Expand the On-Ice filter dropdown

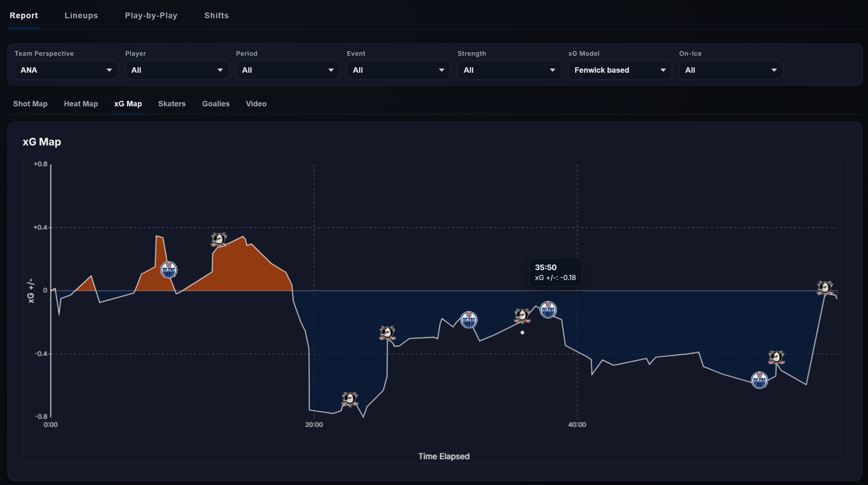730,70
